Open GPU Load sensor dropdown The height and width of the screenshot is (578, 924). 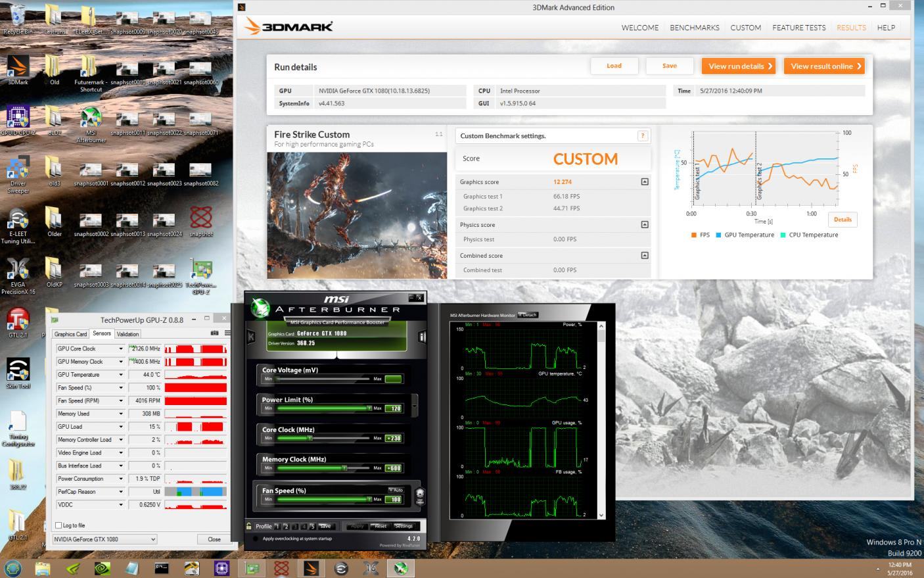[121, 427]
